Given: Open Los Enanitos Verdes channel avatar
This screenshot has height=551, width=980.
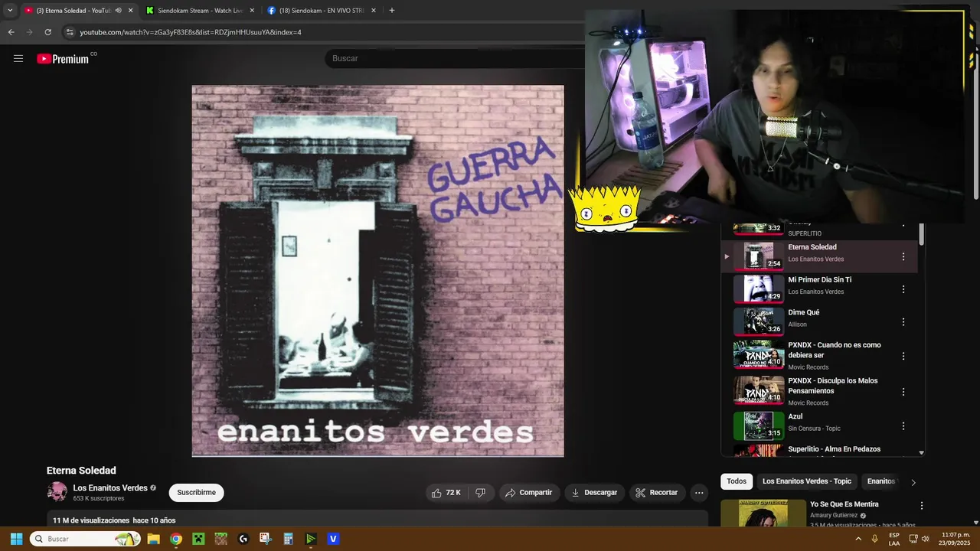Looking at the screenshot, I should point(57,492).
